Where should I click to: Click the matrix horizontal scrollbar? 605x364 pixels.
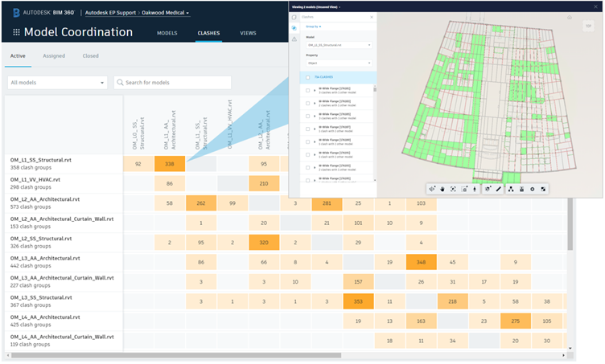coord(176,355)
